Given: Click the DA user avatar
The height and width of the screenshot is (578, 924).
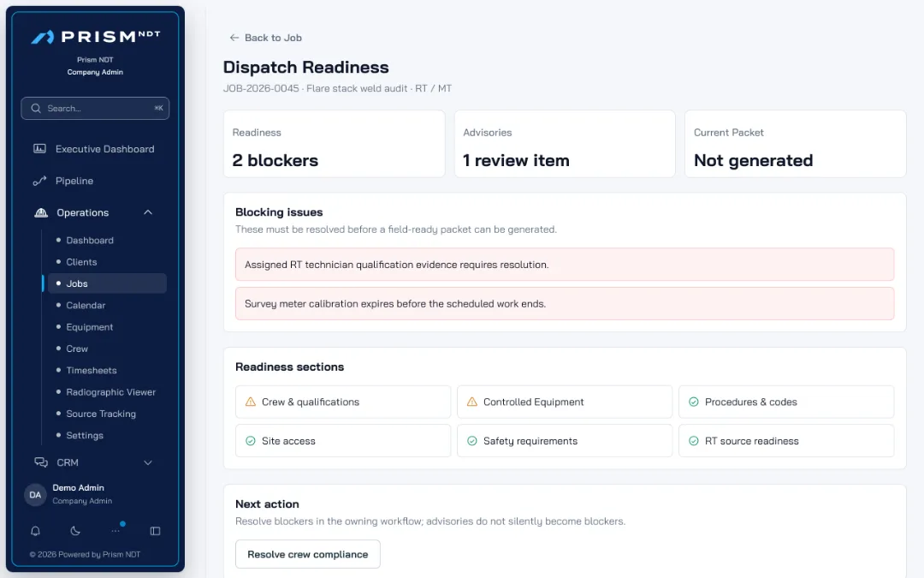Looking at the screenshot, I should point(35,494).
